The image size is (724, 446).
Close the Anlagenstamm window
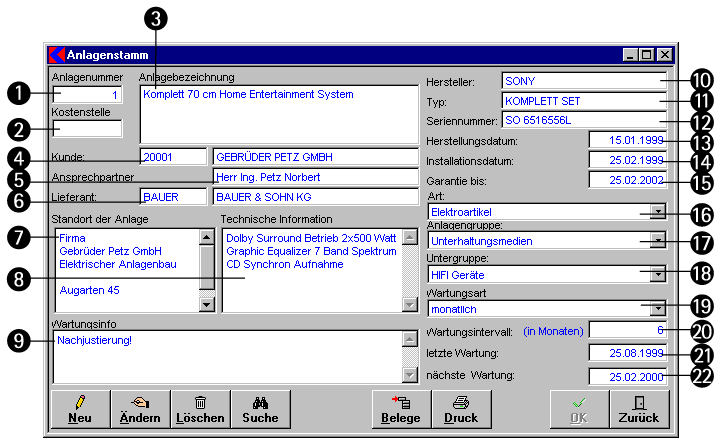pos(664,54)
